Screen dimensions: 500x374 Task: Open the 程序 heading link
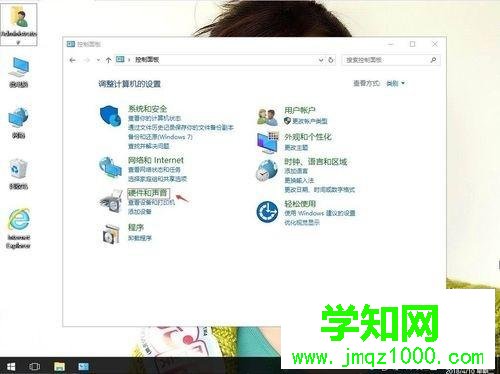[136, 228]
